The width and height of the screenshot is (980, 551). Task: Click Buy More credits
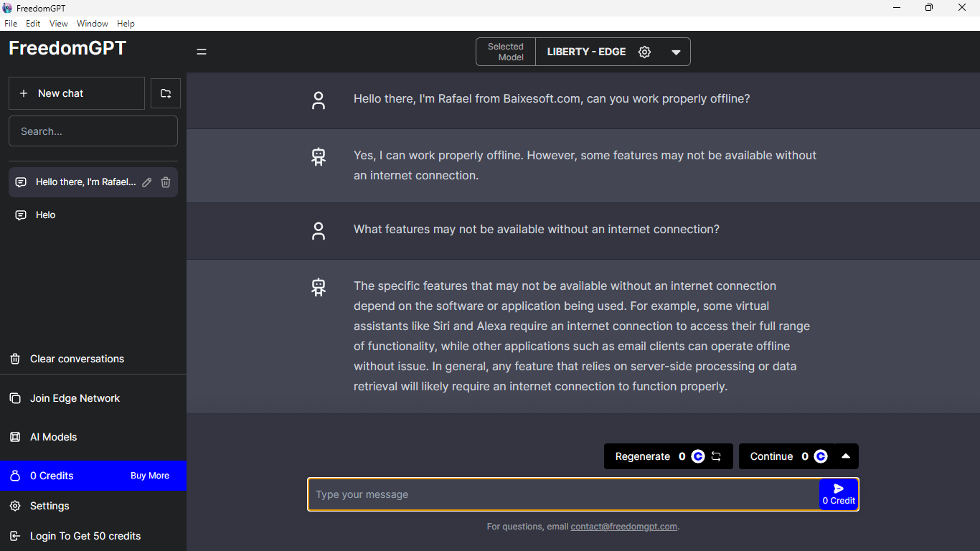150,476
